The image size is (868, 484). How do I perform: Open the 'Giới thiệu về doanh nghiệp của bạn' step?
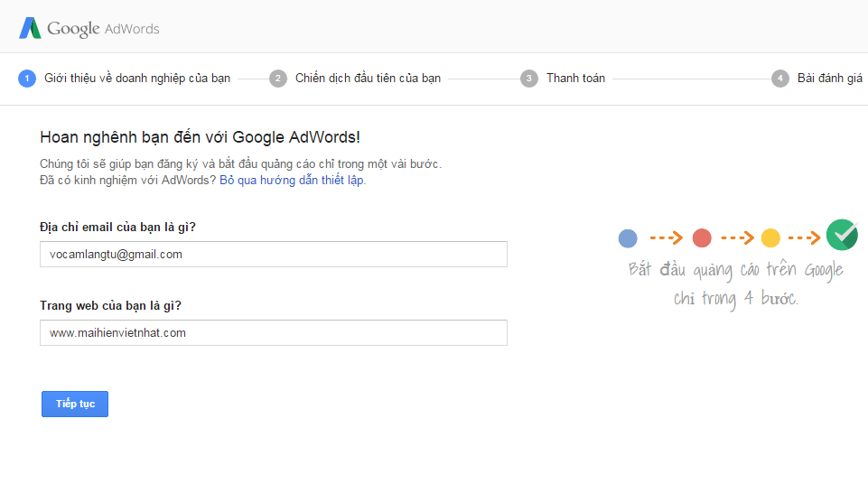click(x=137, y=78)
